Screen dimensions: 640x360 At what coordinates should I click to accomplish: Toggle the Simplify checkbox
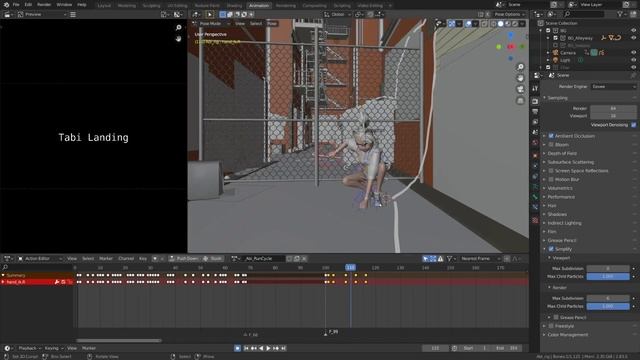tap(551, 249)
